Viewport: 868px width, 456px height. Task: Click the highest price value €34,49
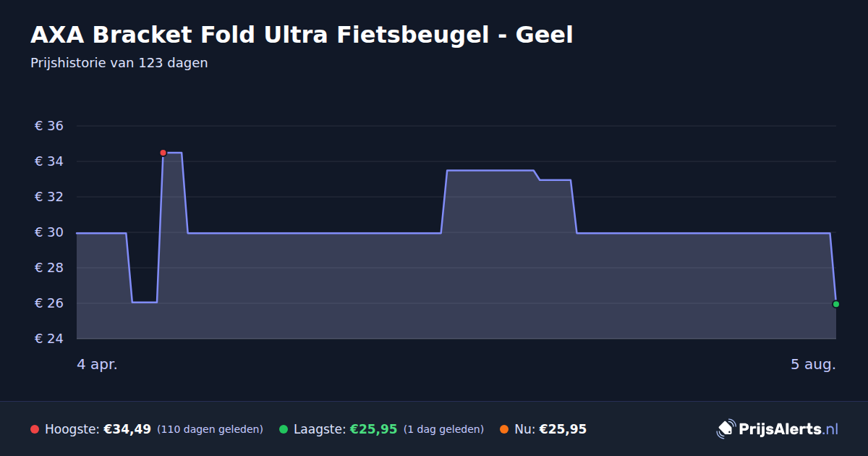127,429
